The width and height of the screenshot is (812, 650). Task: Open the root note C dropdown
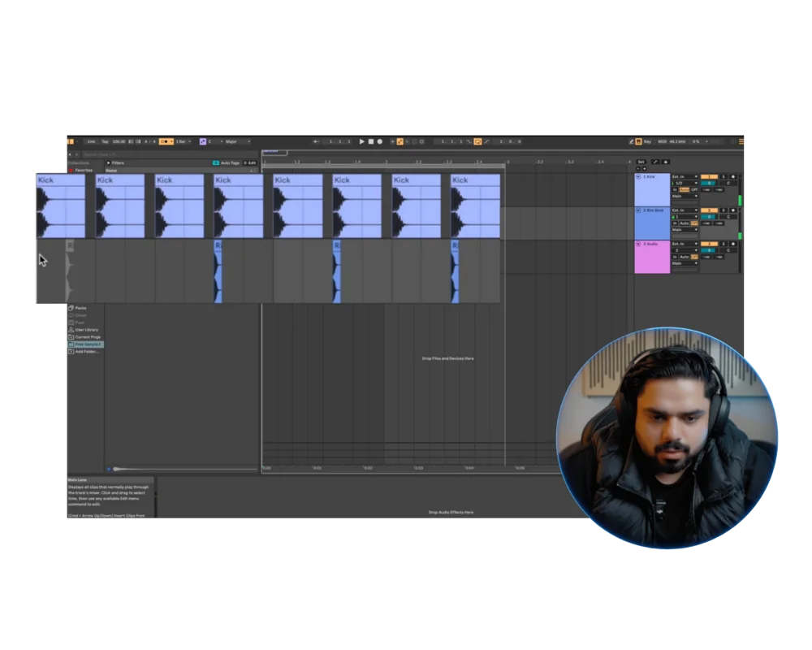coord(215,141)
